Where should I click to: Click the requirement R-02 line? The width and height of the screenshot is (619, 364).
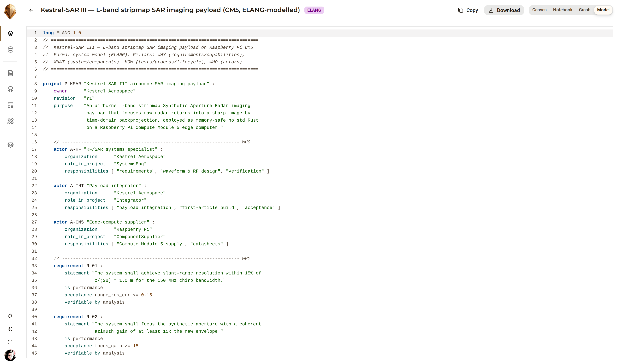(78, 317)
